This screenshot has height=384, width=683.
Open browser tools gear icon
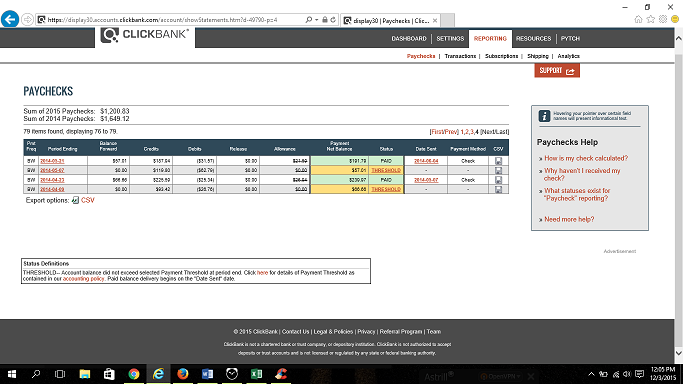click(x=663, y=19)
